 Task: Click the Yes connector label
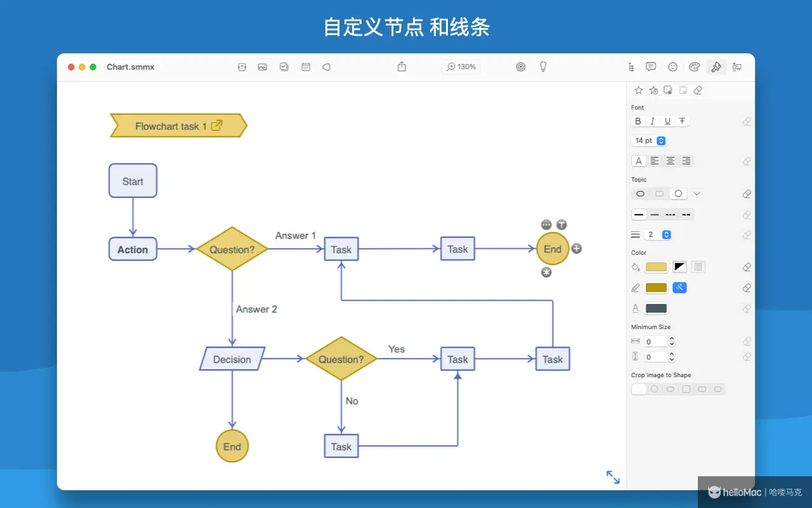pos(396,349)
